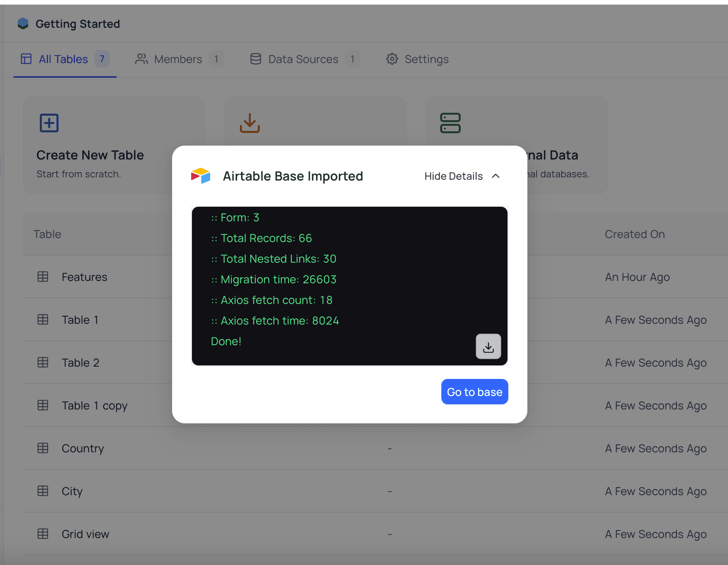Open the Table 1 copy row
This screenshot has width=728, height=565.
pyautogui.click(x=94, y=405)
